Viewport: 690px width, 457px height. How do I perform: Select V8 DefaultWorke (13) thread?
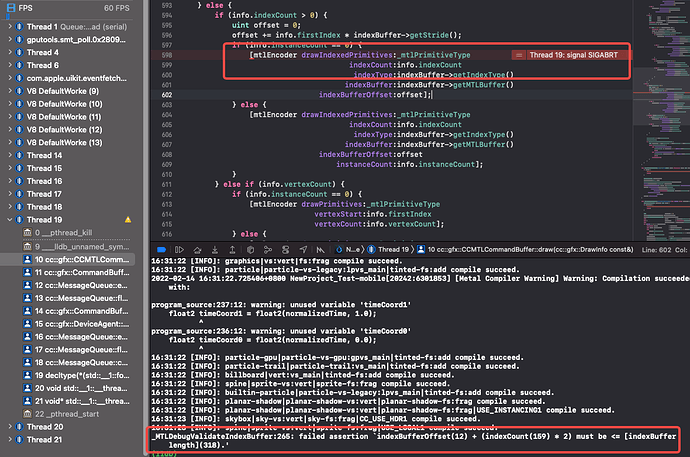click(x=64, y=143)
